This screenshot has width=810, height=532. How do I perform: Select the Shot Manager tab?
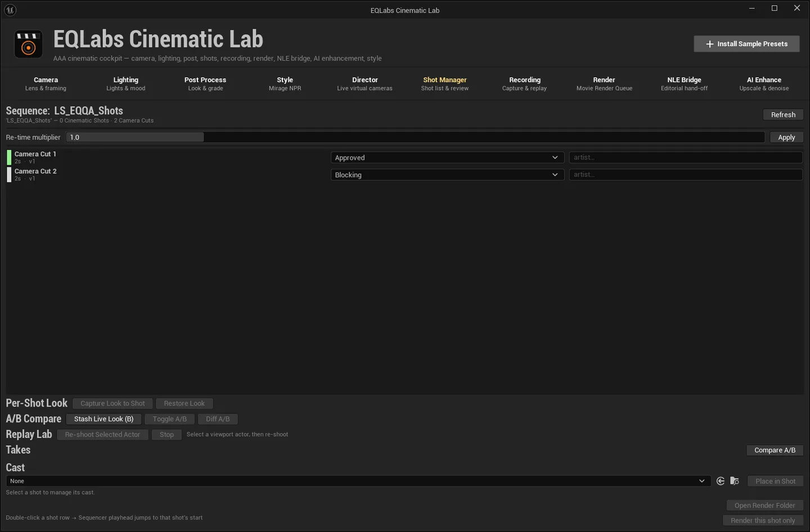coord(445,84)
